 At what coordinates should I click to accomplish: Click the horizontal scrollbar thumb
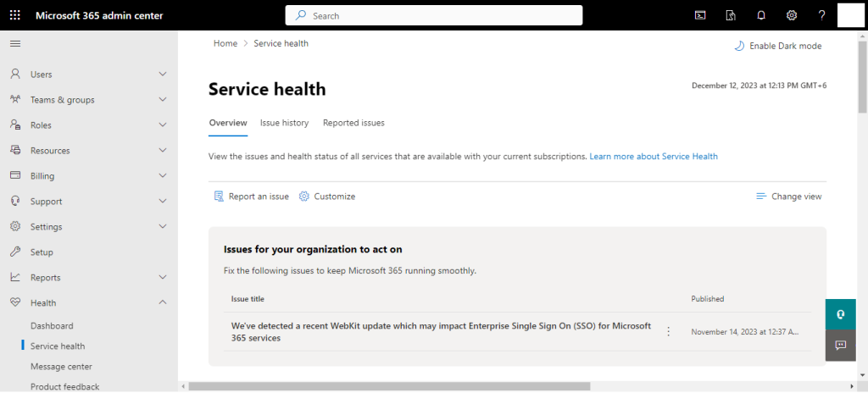coord(389,386)
